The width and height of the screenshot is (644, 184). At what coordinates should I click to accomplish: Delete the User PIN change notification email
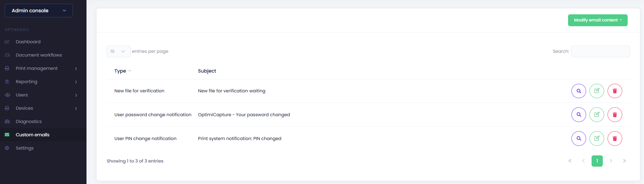(x=615, y=139)
